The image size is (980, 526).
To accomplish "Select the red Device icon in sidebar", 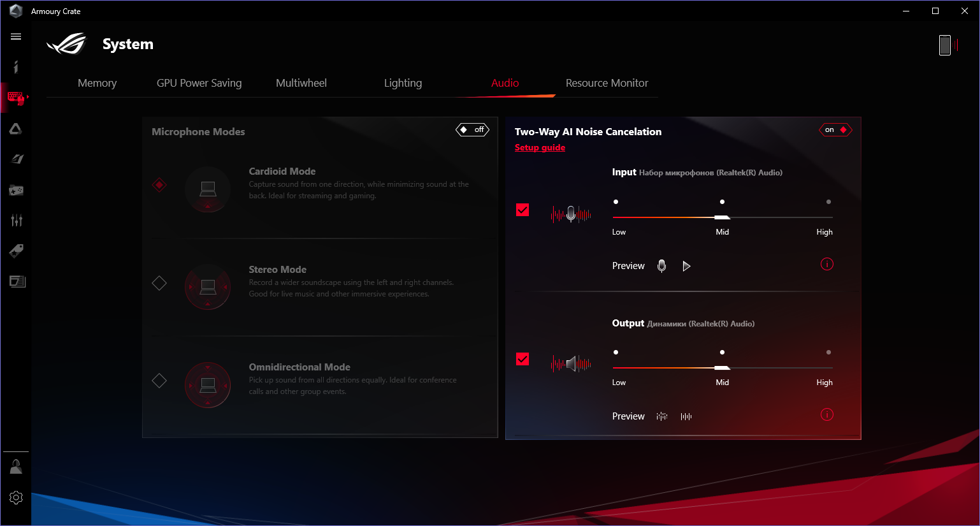I will tap(16, 98).
